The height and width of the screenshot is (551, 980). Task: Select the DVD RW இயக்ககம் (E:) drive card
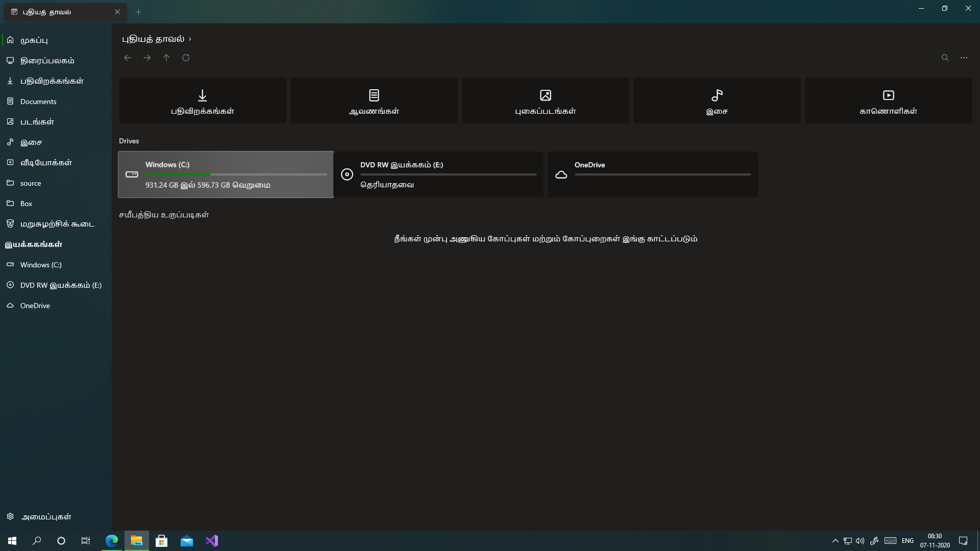pyautogui.click(x=439, y=174)
